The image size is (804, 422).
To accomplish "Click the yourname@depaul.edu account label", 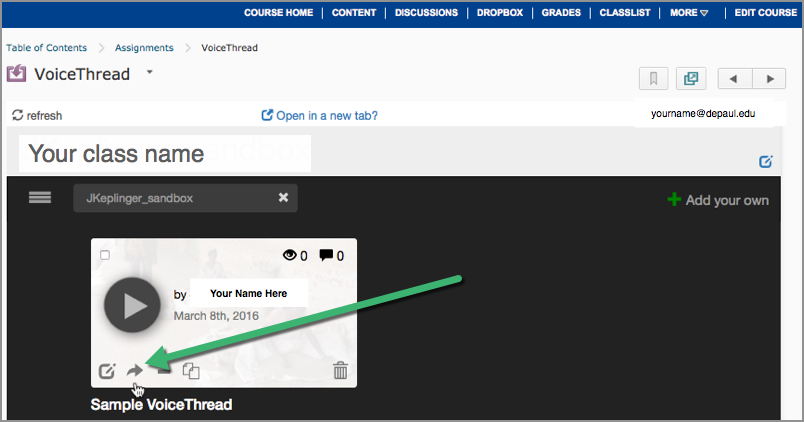I will pyautogui.click(x=703, y=114).
